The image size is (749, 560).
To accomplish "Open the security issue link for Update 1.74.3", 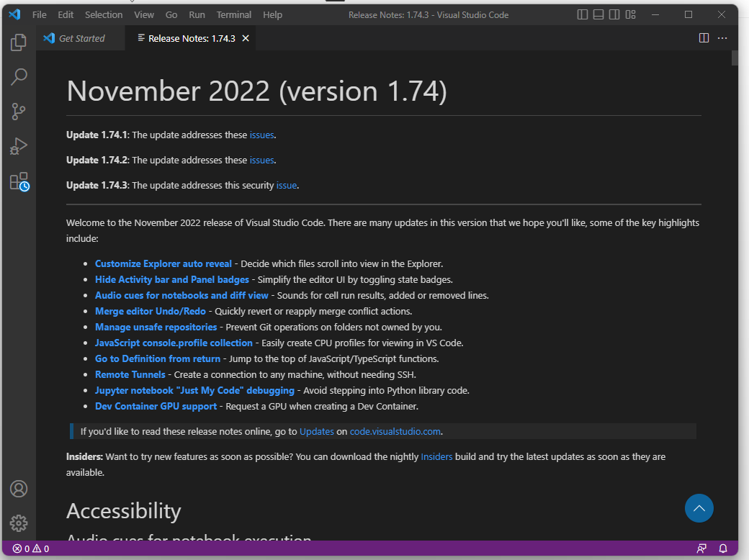I will tap(287, 185).
